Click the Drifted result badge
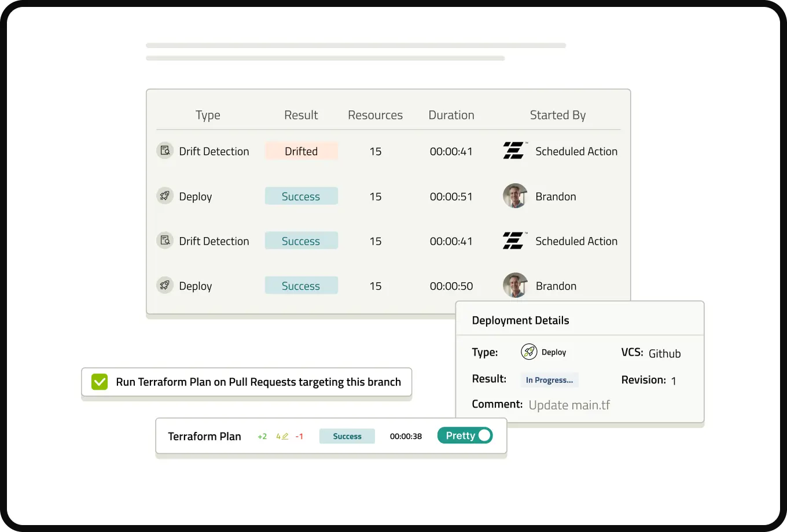The image size is (787, 532). point(301,151)
